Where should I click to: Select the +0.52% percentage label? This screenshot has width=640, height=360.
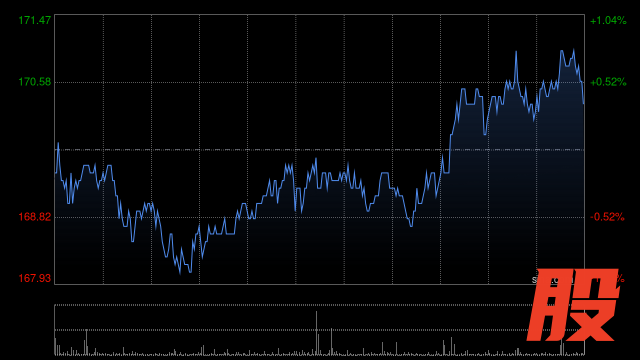(608, 82)
